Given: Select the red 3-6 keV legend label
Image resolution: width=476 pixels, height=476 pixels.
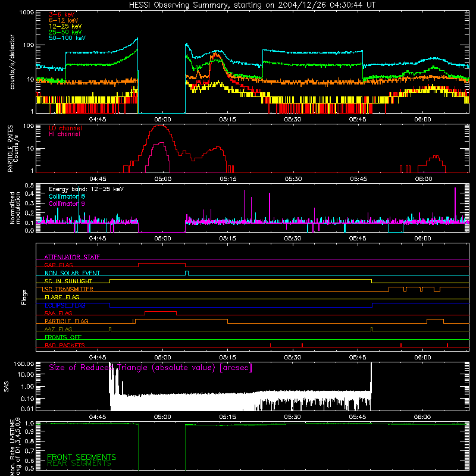Looking at the screenshot, I should (x=62, y=14).
